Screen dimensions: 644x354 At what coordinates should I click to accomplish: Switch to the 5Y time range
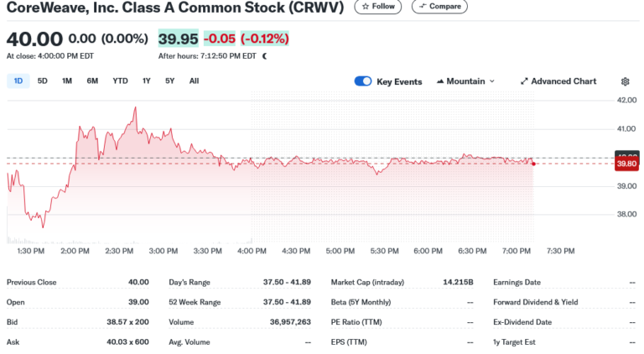tap(170, 81)
